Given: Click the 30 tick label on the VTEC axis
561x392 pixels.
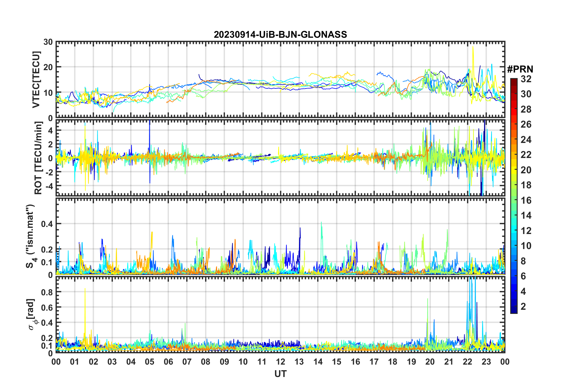Looking at the screenshot, I should pyautogui.click(x=48, y=42).
